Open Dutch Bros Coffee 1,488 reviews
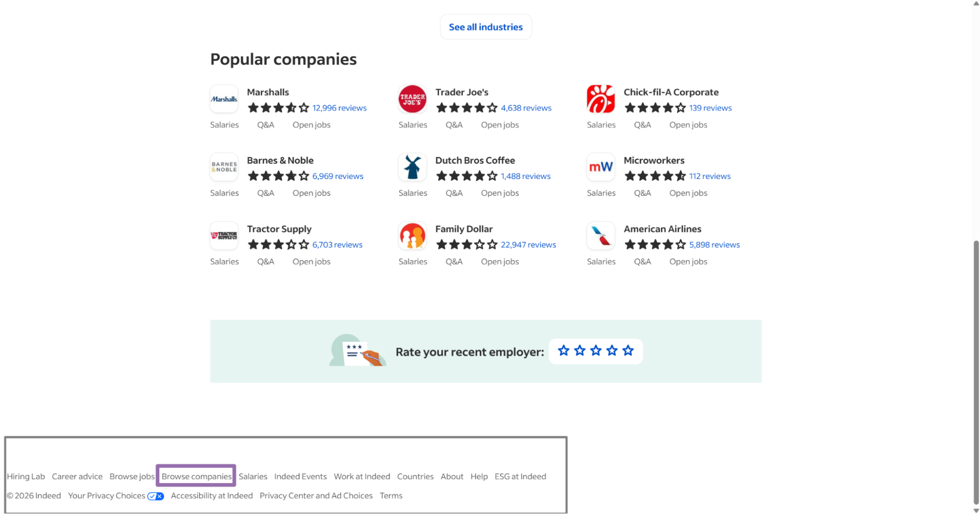Viewport: 980px width, 514px height. click(x=526, y=176)
